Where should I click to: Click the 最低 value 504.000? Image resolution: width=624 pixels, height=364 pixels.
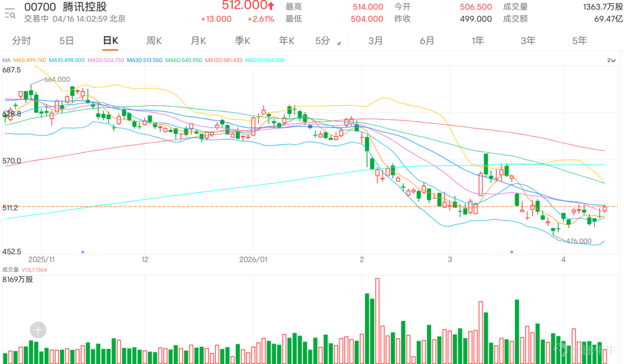367,19
